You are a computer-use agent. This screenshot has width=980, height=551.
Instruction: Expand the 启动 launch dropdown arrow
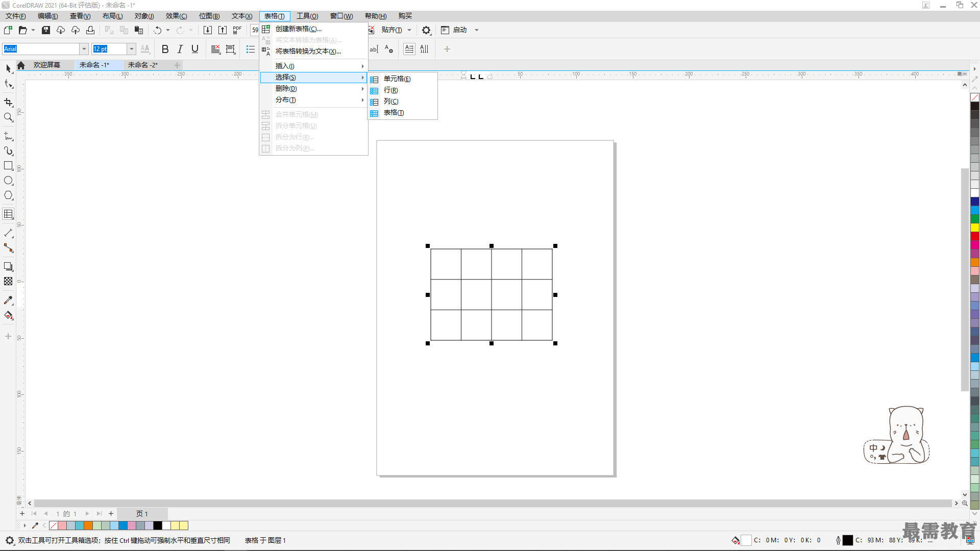click(477, 30)
